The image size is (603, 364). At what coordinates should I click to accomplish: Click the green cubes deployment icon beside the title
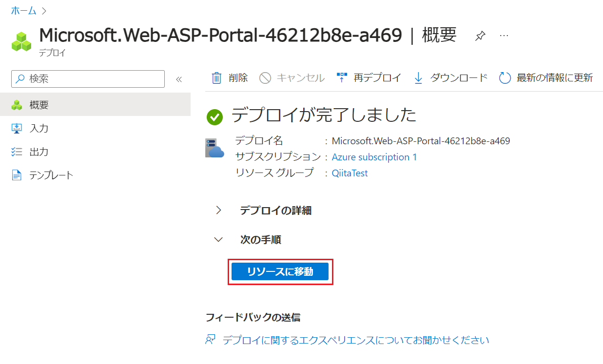click(21, 41)
